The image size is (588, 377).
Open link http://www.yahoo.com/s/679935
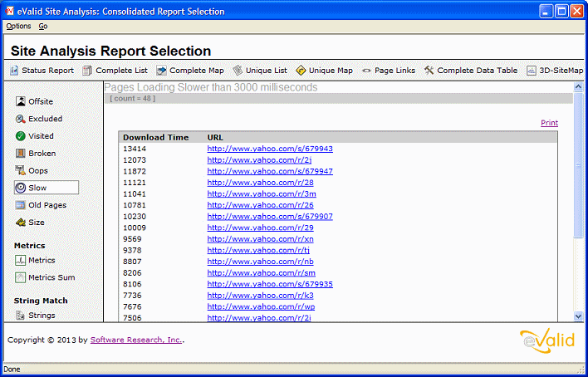[x=270, y=284]
